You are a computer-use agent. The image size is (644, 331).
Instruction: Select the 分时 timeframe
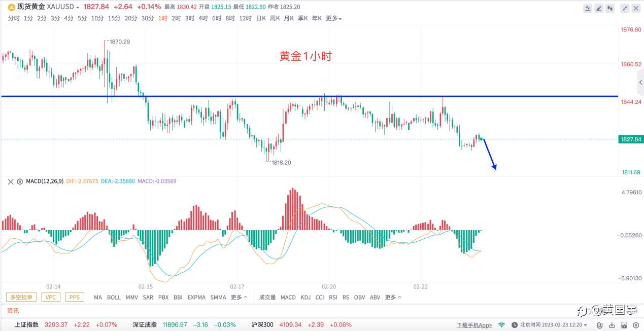(x=14, y=18)
